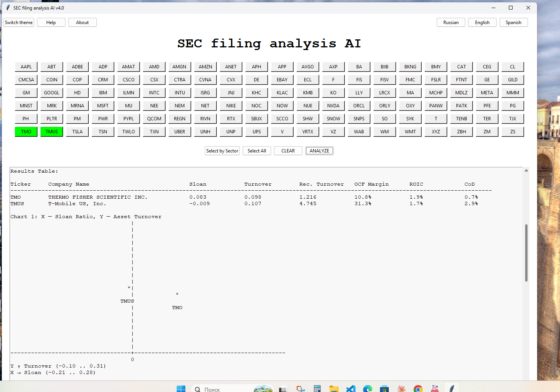Select the GILD ticker button
The height and width of the screenshot is (392, 560).
513,80
